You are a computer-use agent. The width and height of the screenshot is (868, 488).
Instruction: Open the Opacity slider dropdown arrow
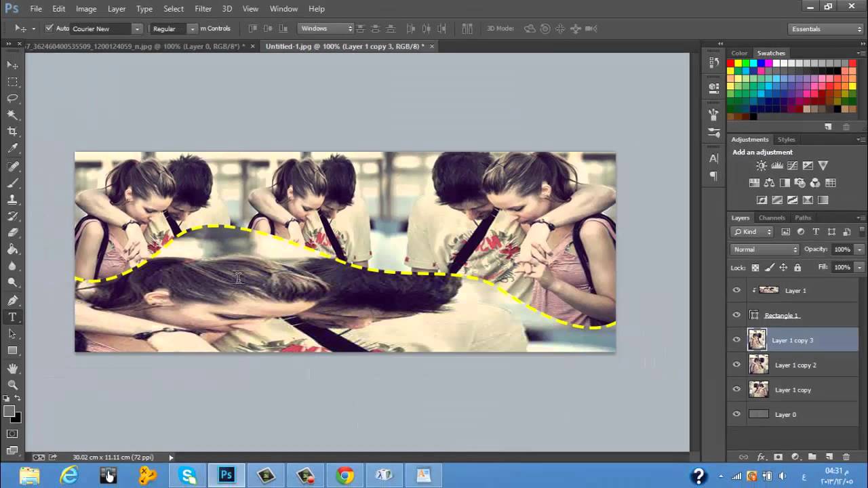point(859,249)
